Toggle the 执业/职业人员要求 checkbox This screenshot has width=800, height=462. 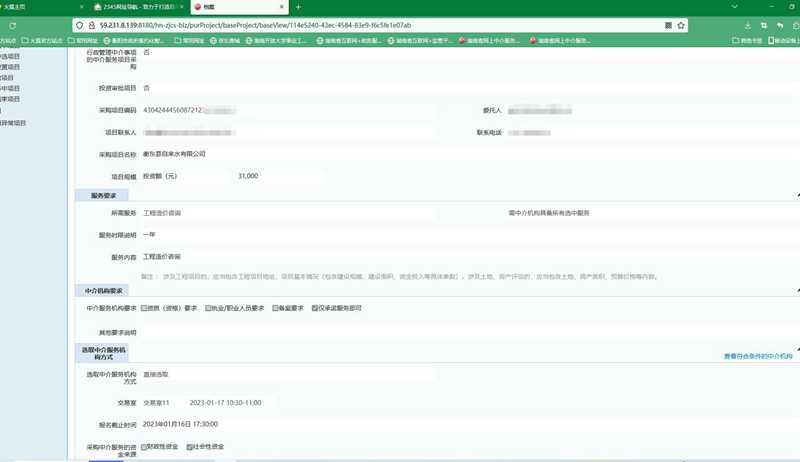(x=208, y=308)
